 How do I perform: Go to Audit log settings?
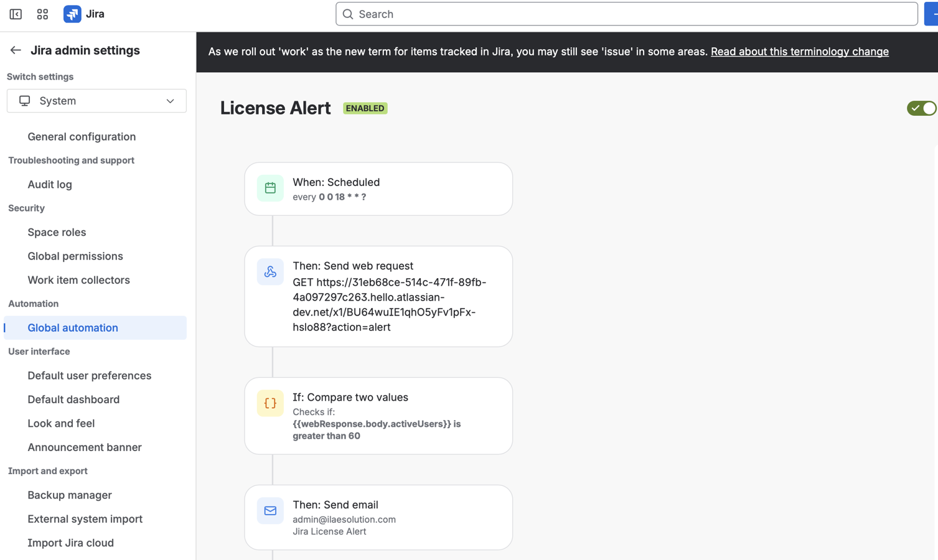pos(50,184)
